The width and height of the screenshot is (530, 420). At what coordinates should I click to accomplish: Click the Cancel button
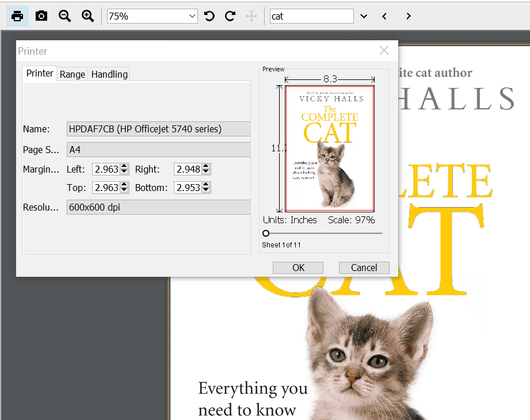(x=364, y=268)
